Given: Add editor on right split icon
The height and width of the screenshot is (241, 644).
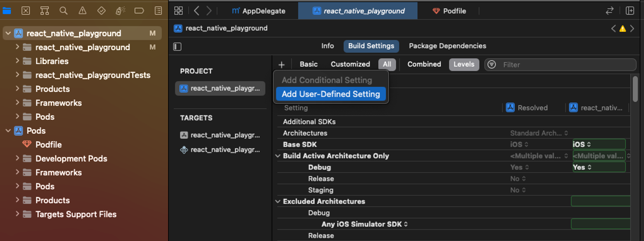Looking at the screenshot, I should 630,11.
